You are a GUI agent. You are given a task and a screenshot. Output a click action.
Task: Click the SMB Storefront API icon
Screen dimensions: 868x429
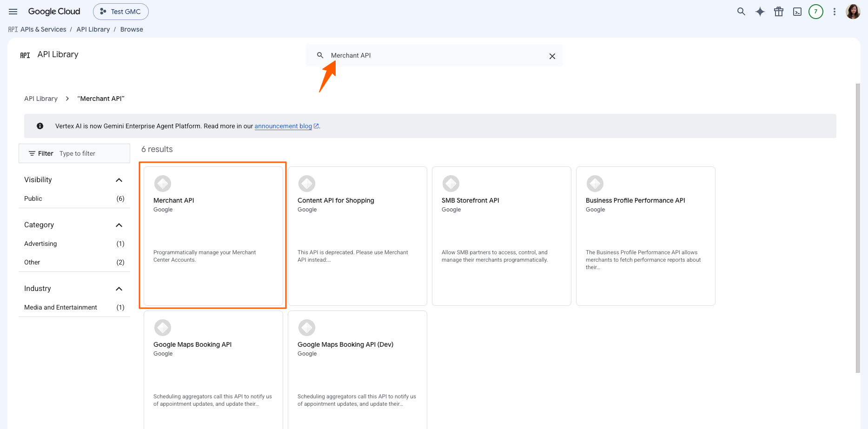point(451,184)
